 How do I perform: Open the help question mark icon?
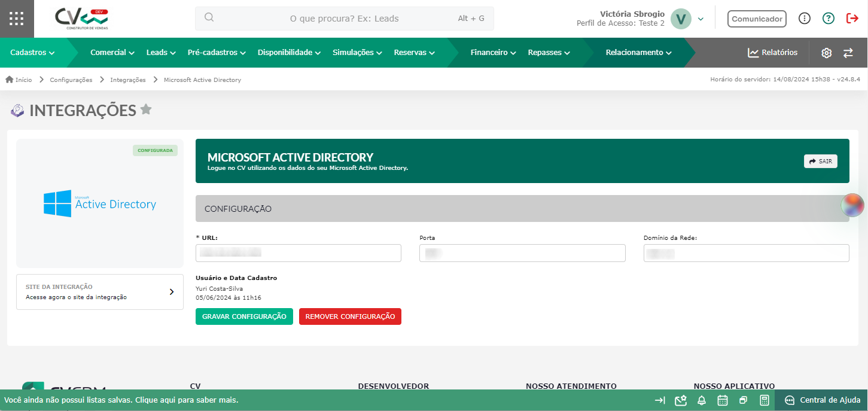828,19
